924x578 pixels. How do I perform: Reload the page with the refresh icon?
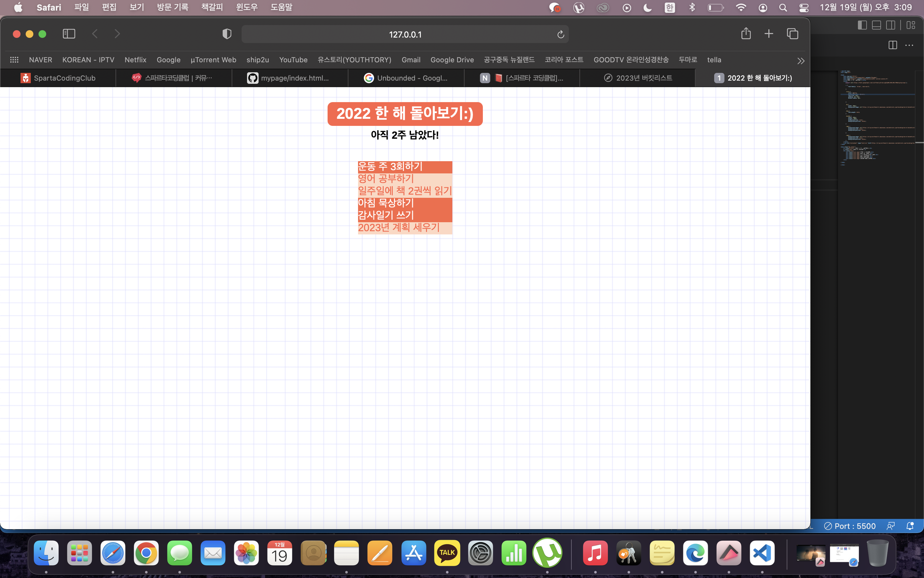(560, 34)
